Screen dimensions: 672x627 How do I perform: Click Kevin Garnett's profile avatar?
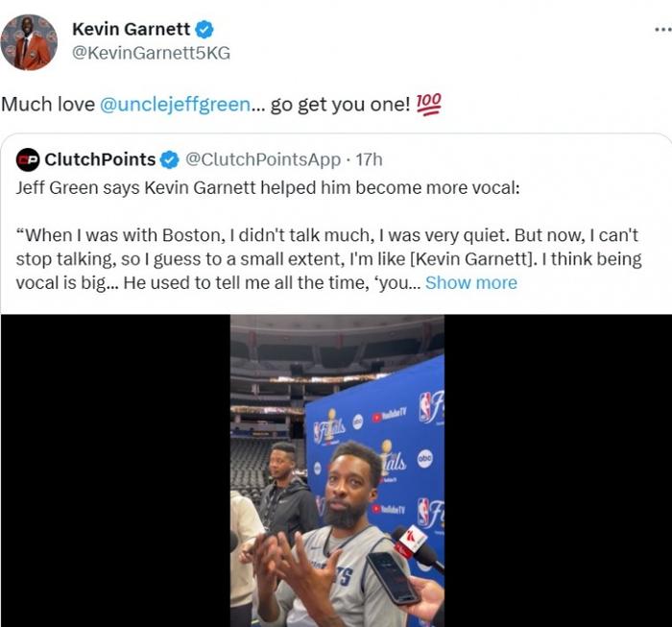pyautogui.click(x=29, y=42)
